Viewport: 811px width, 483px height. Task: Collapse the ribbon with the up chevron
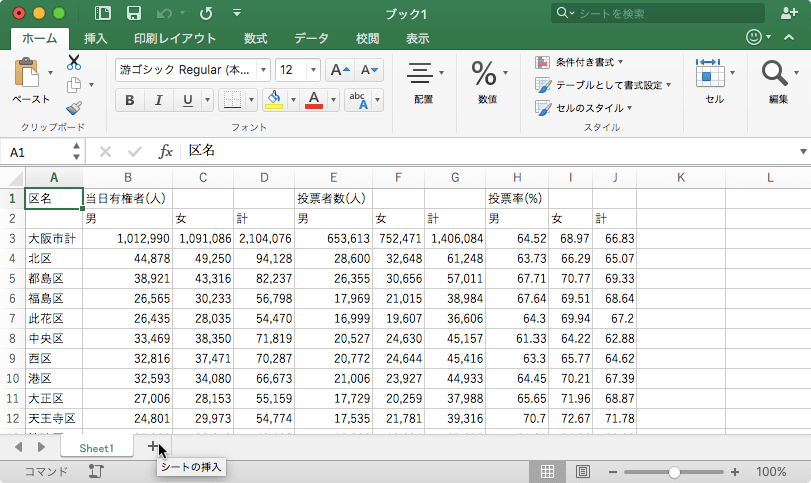(x=788, y=37)
